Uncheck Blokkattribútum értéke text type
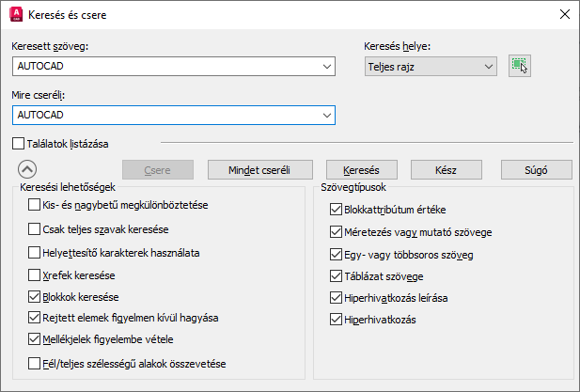Image resolution: width=580 pixels, height=392 pixels. point(337,209)
